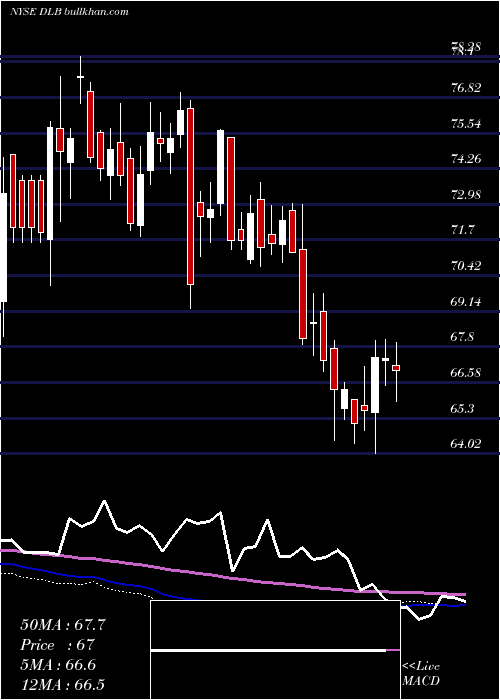The width and height of the screenshot is (500, 700).
Task: Click the 65.3 price axis label
Action: [x=462, y=408]
